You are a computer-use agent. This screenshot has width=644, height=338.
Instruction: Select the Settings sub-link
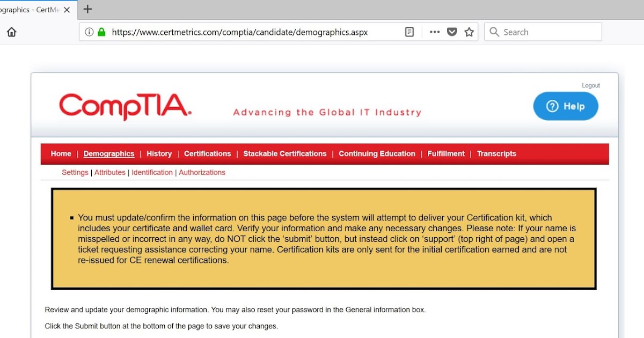pos(75,172)
